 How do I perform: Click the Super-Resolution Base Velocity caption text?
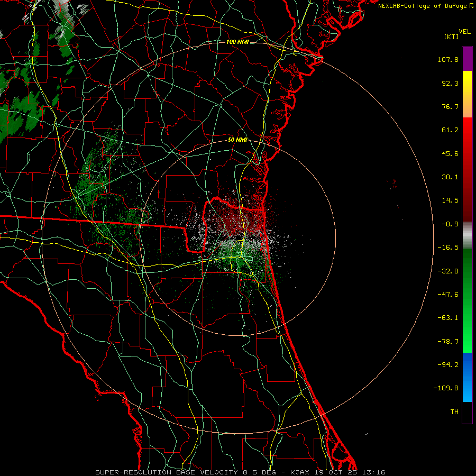point(241,472)
